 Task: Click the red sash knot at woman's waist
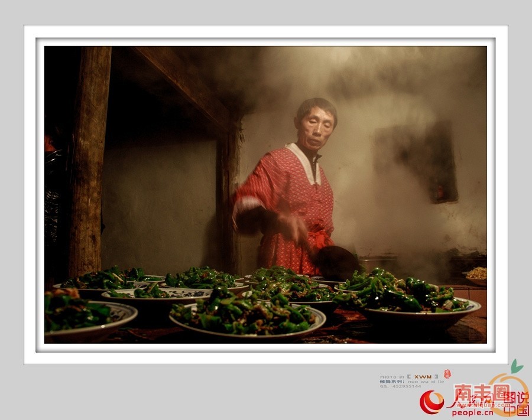[x=319, y=238]
